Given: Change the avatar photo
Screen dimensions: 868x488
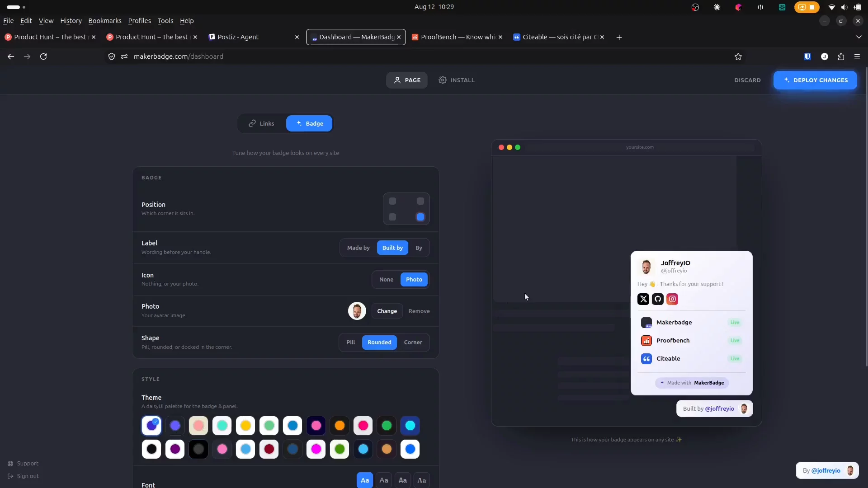Looking at the screenshot, I should (x=387, y=311).
